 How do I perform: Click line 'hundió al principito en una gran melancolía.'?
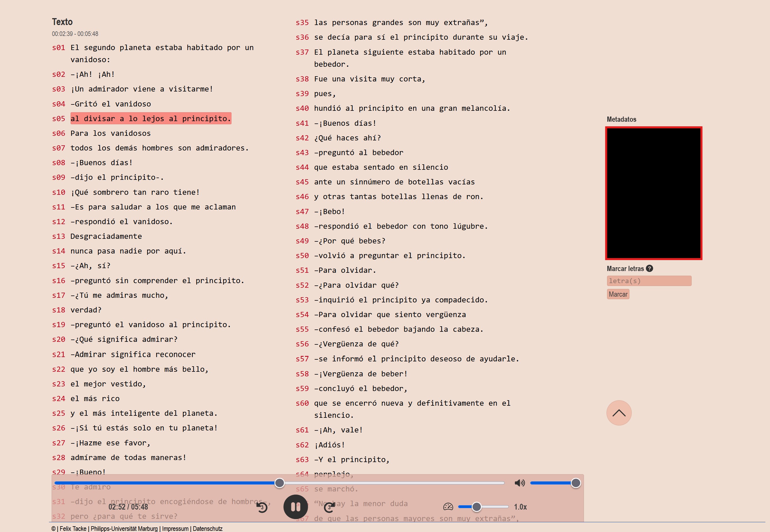click(x=412, y=108)
